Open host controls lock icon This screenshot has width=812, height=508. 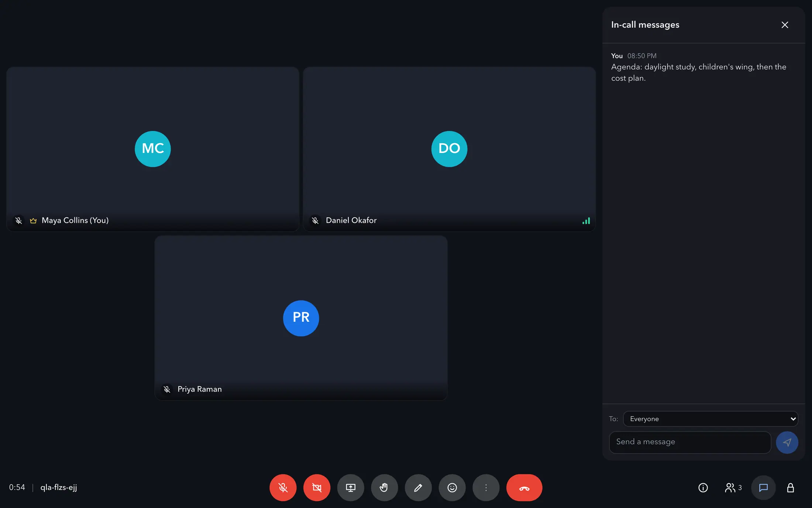pos(790,488)
